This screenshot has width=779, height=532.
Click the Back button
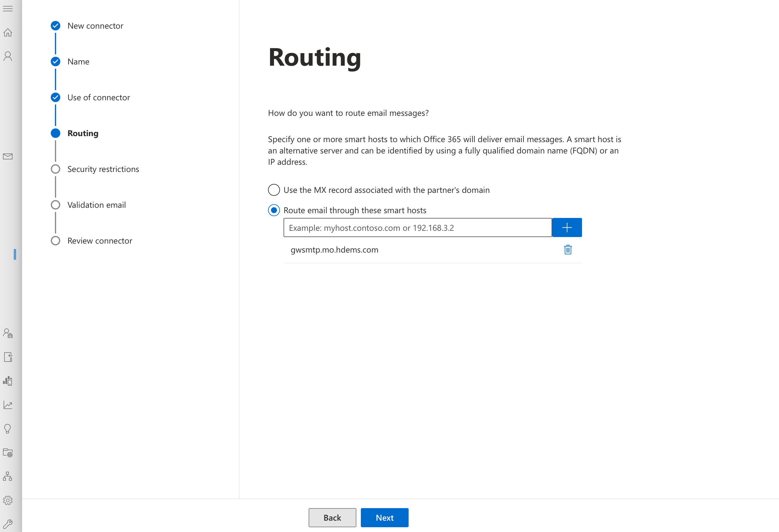click(x=332, y=518)
